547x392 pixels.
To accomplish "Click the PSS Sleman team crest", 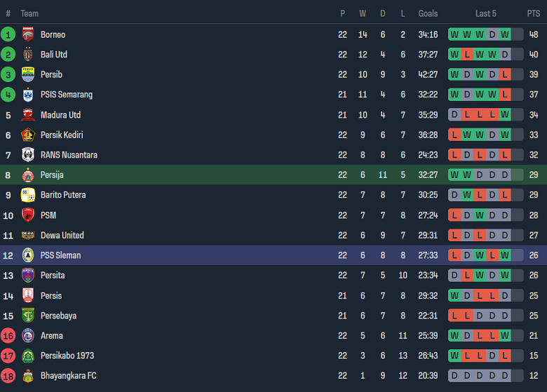I will pos(28,255).
